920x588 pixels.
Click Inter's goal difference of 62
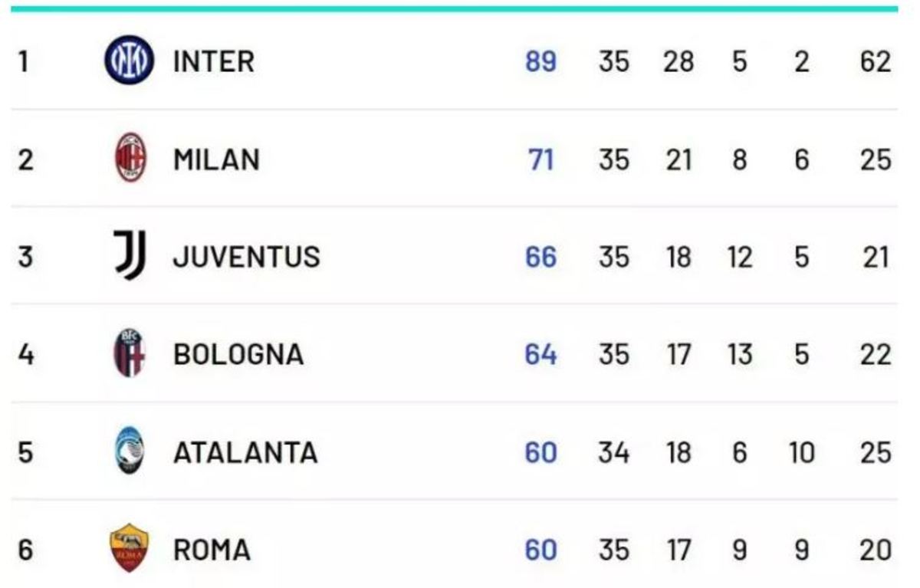point(876,61)
